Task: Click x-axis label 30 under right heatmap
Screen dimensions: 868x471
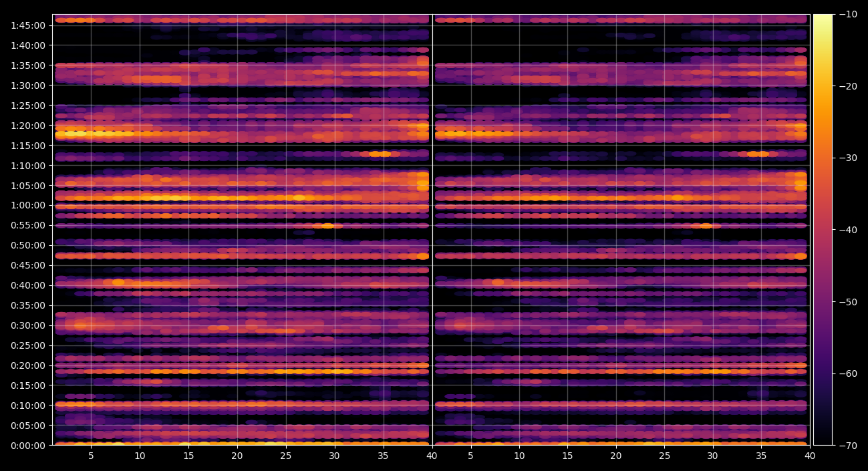Action: click(713, 456)
